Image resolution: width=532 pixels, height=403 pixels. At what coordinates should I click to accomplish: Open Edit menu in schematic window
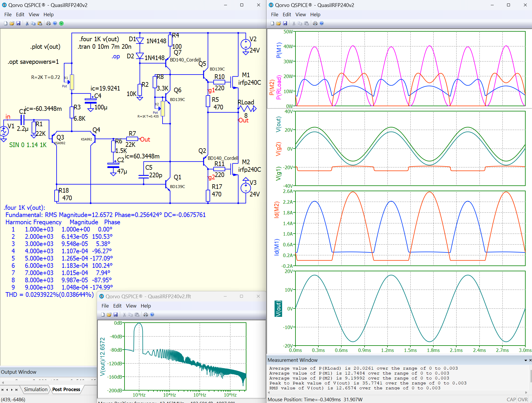point(20,15)
